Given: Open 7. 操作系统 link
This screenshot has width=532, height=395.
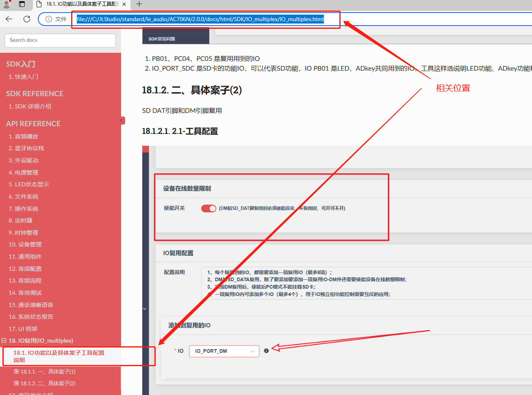Looking at the screenshot, I should (x=23, y=209).
